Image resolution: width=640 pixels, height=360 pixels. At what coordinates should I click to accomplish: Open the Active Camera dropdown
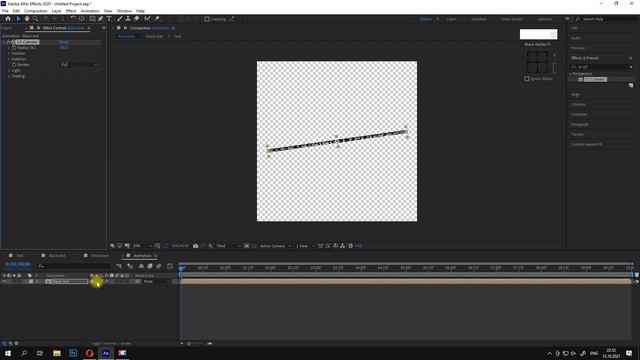pos(276,246)
